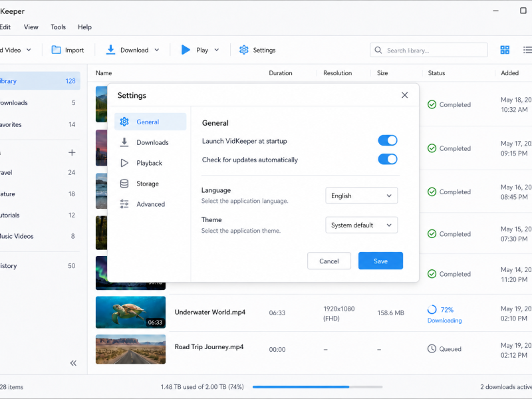
Task: Select the Playback tab in Settings
Action: coord(150,163)
